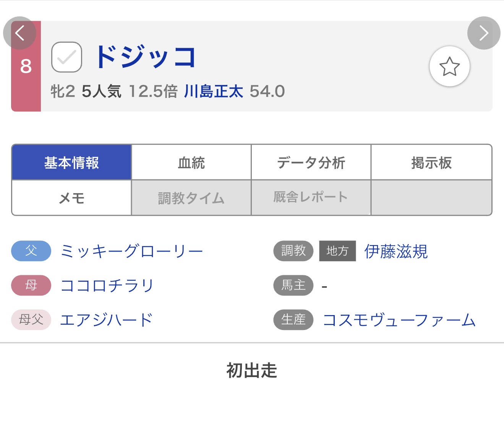
Task: Go to previous horse with left arrow
Action: pyautogui.click(x=19, y=33)
